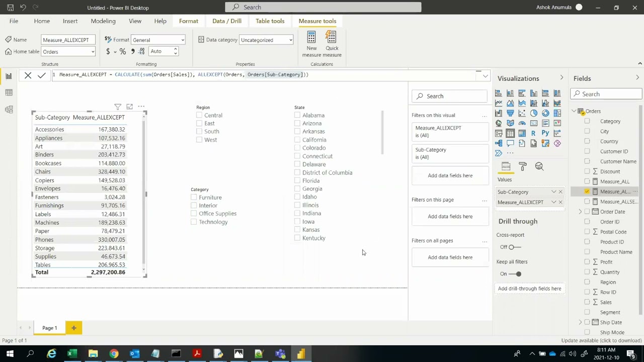644x362 pixels.
Task: Switch to Data view in left sidebar
Action: [x=9, y=93]
